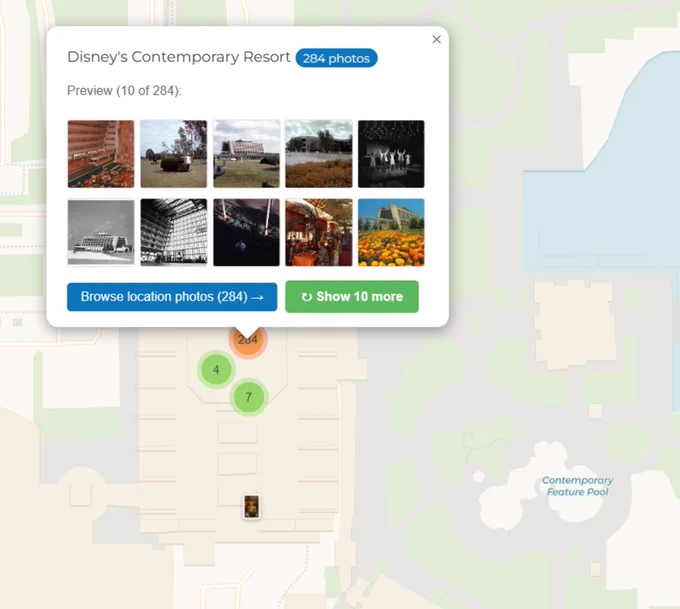This screenshot has width=680, height=609.
Task: Open the colorful restaurant interior thumbnail
Action: pos(319,232)
